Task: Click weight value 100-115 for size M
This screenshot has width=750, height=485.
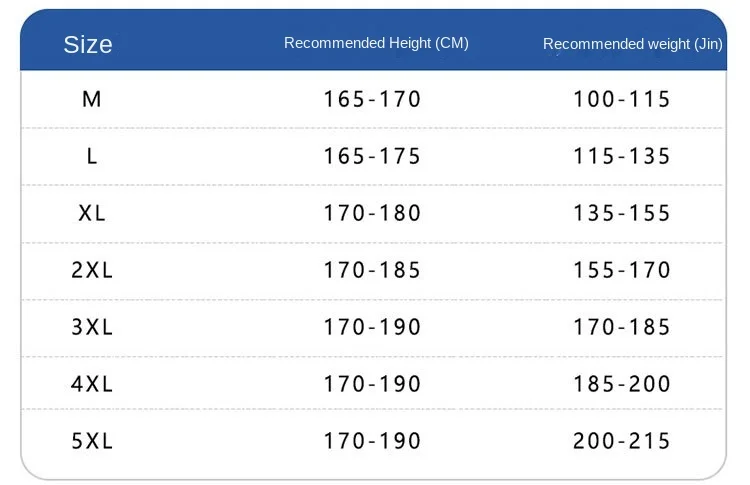Action: pyautogui.click(x=622, y=99)
